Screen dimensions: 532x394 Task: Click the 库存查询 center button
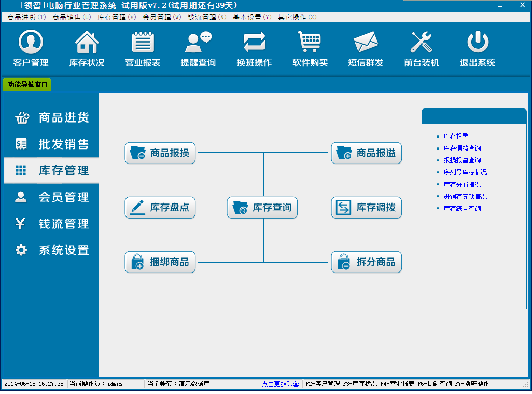pos(262,208)
